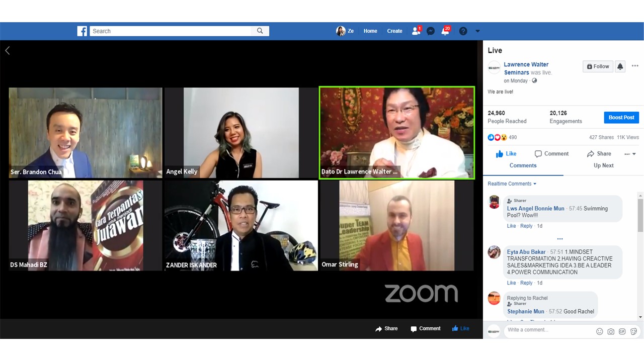Reply to Lws Angel Bonnie Mun's comment
Viewport: 644px width, 362px height.
point(526,226)
